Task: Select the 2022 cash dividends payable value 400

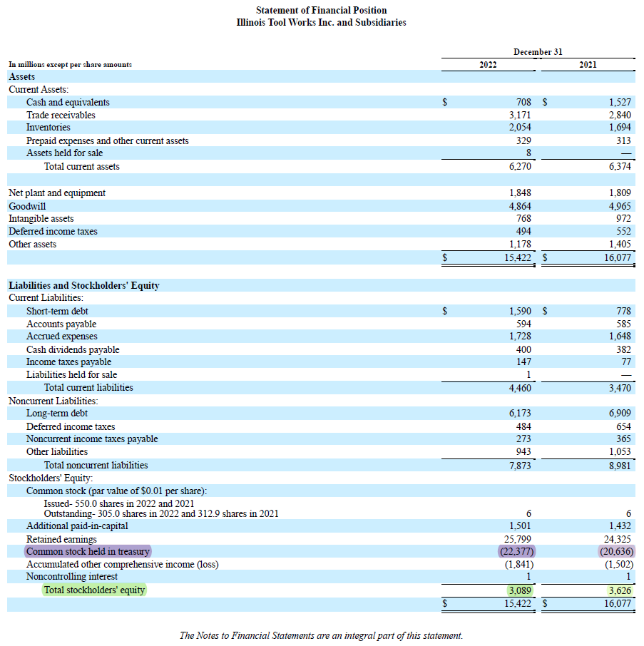Action: click(x=523, y=349)
